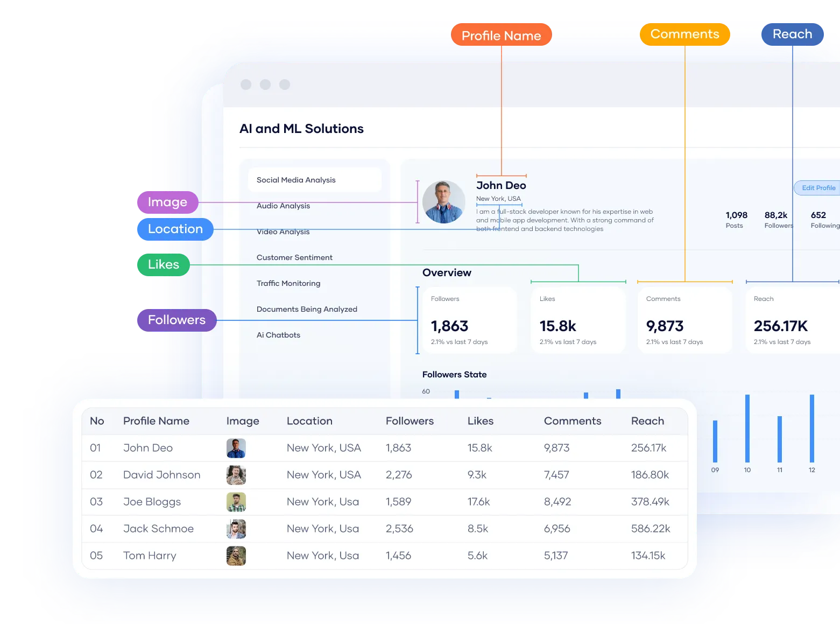The image size is (840, 624).
Task: Select Ai Chatbots sidebar entry
Action: click(278, 335)
